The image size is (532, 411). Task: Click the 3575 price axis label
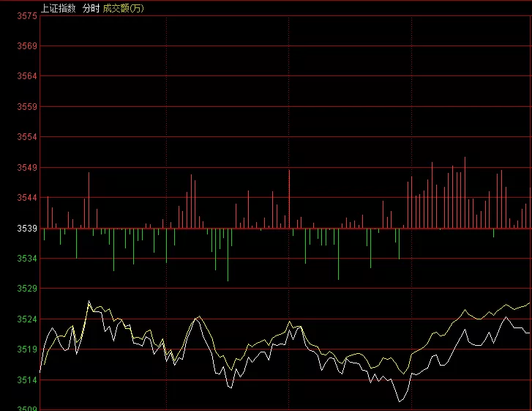[27, 16]
